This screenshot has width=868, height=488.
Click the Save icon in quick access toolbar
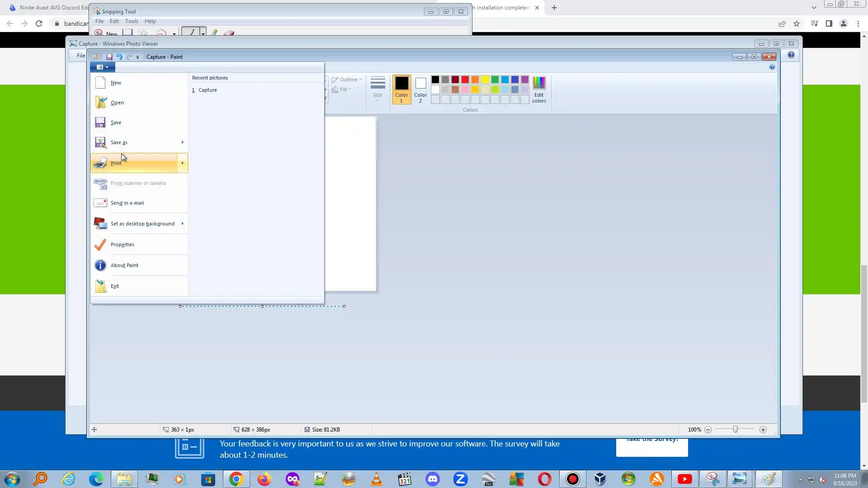click(109, 57)
